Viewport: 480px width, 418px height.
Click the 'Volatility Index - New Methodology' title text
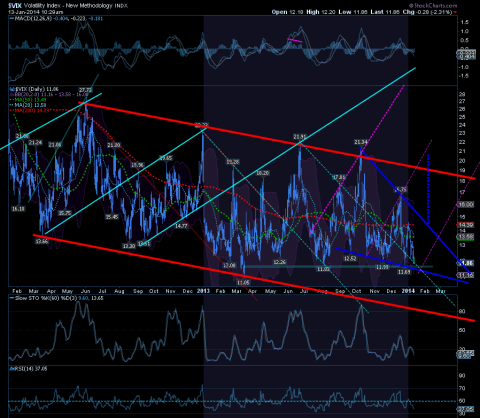coord(68,6)
